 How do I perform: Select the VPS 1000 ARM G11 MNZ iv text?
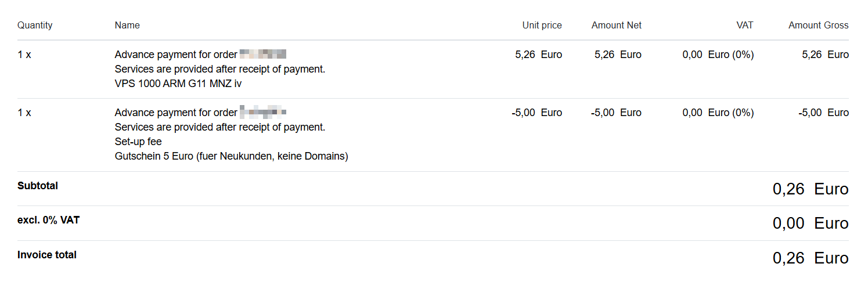(x=178, y=84)
